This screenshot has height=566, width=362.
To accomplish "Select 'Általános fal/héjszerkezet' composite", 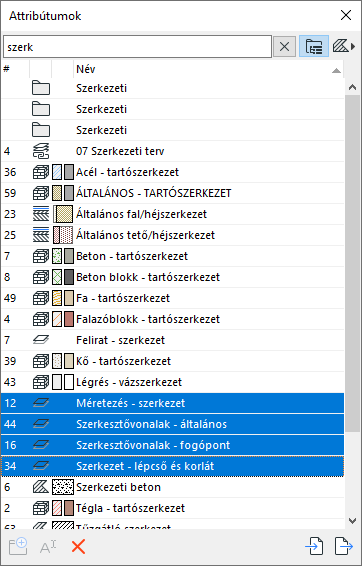I will pyautogui.click(x=173, y=214).
